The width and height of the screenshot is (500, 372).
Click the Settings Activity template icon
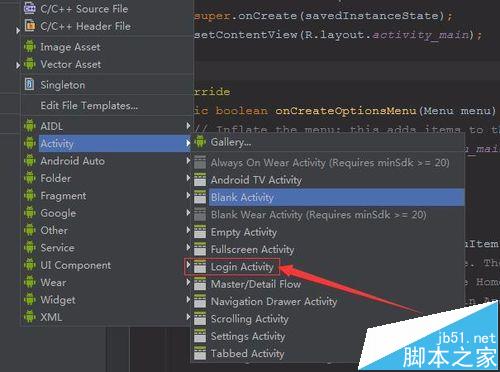click(x=200, y=336)
